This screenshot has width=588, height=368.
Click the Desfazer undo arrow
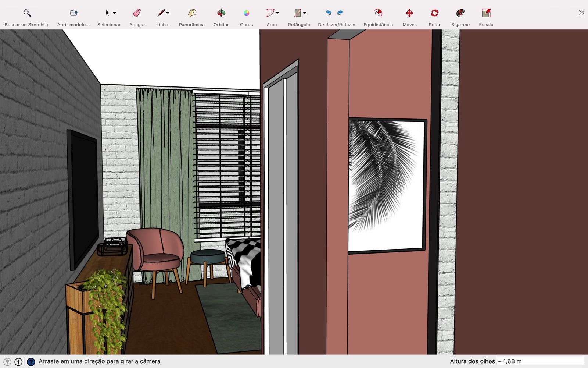[329, 13]
